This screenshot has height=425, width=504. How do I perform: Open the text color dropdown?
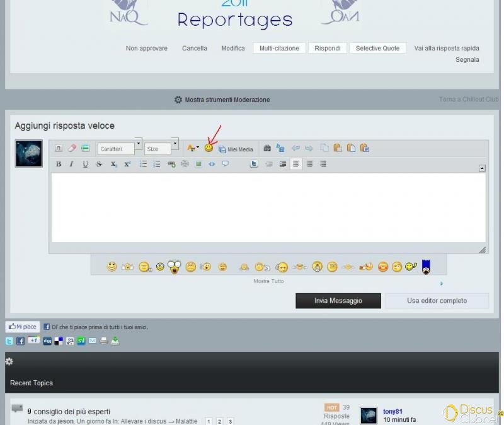193,148
